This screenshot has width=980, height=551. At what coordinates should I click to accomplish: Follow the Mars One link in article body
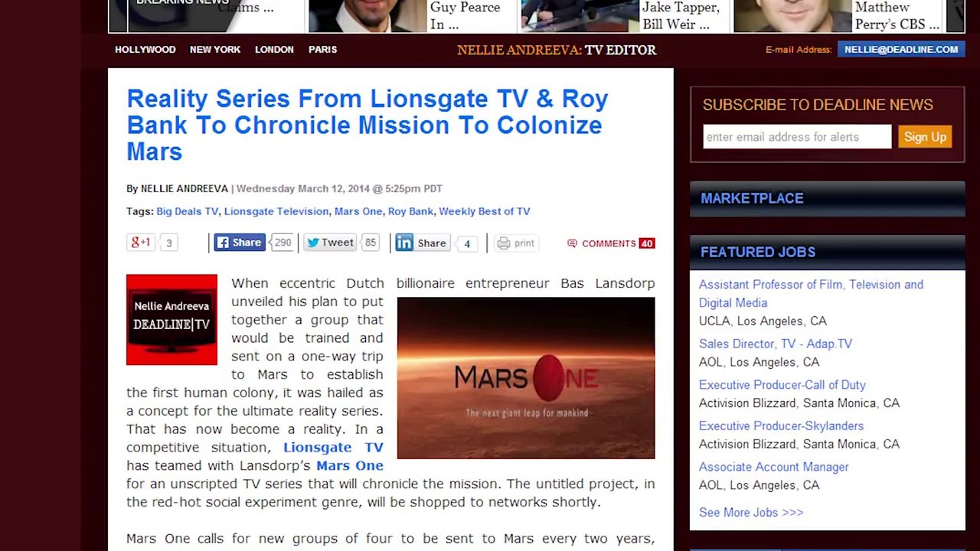point(350,466)
